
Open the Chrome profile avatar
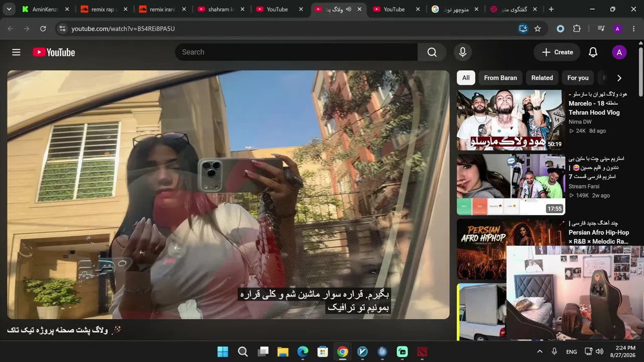[x=617, y=29]
